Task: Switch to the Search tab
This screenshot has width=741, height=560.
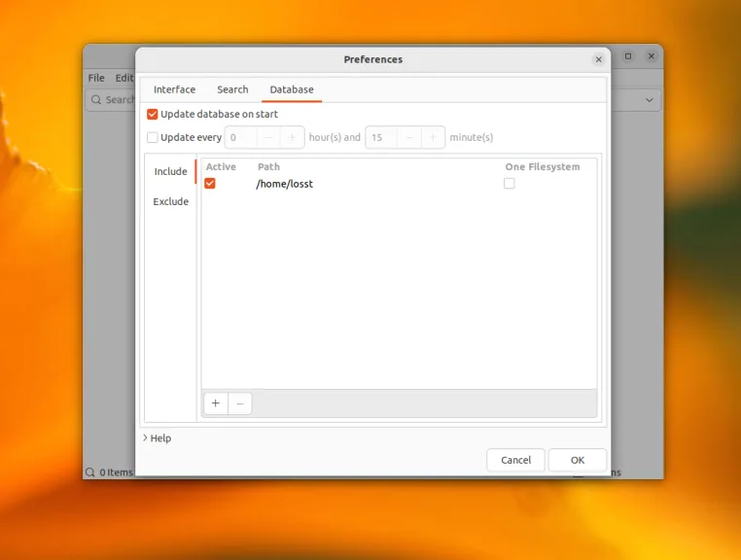Action: [x=232, y=89]
